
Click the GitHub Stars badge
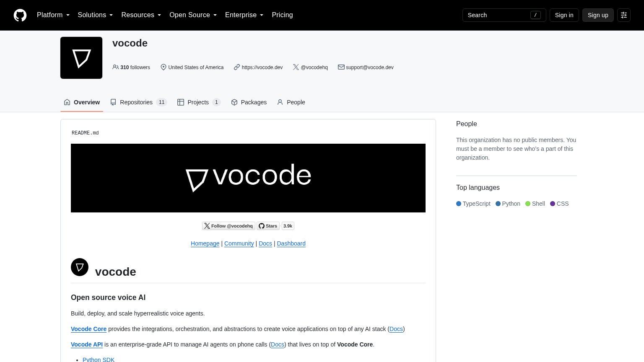click(x=268, y=226)
